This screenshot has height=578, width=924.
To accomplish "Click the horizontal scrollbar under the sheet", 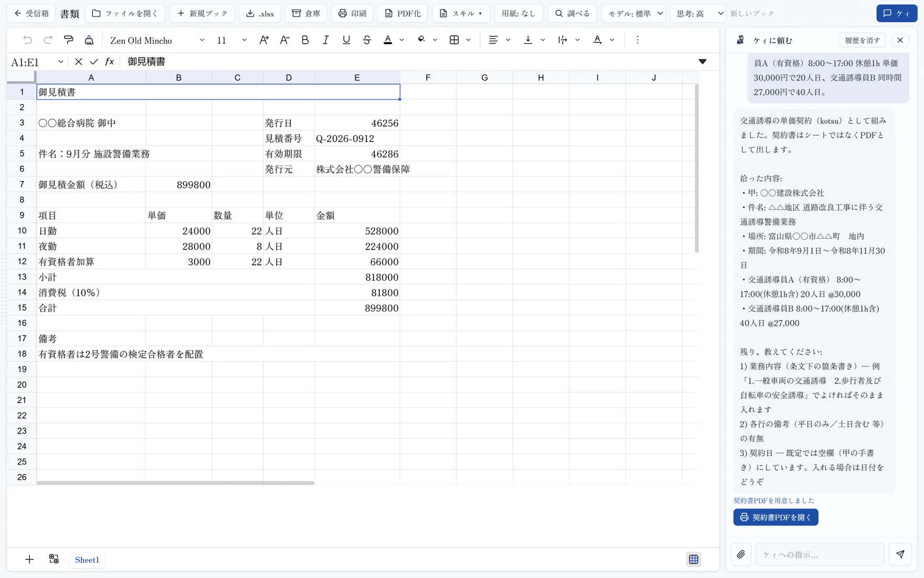I will [175, 482].
